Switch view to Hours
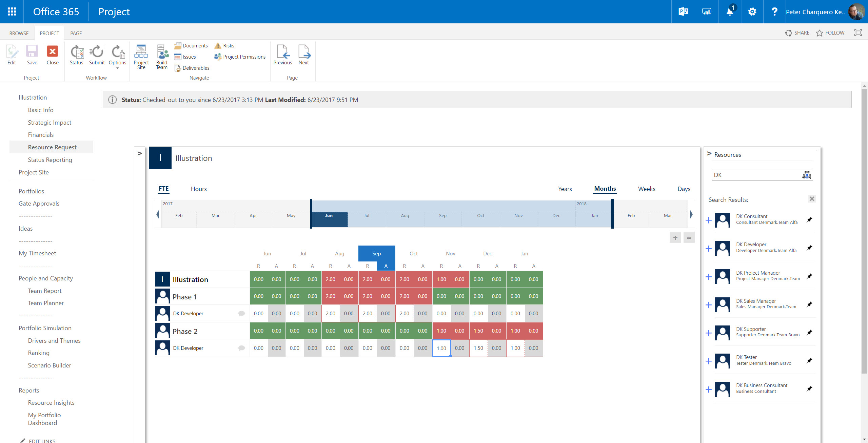868x443 pixels. (199, 189)
